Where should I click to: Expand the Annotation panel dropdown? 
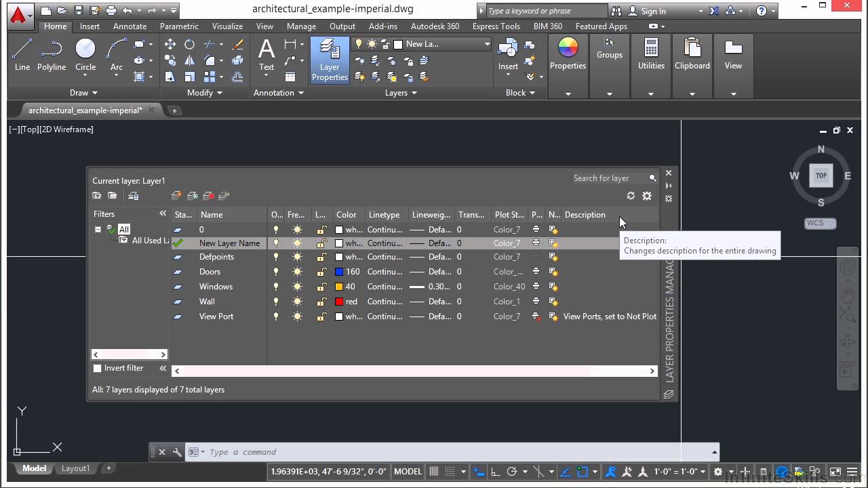pyautogui.click(x=278, y=93)
